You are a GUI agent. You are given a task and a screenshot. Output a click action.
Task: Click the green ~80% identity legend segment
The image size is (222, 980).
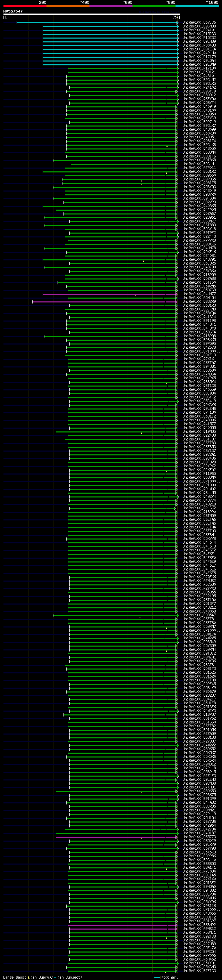pos(154,6)
